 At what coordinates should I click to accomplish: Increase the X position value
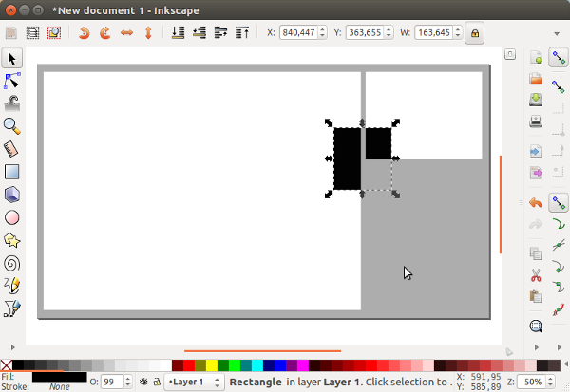pyautogui.click(x=324, y=28)
